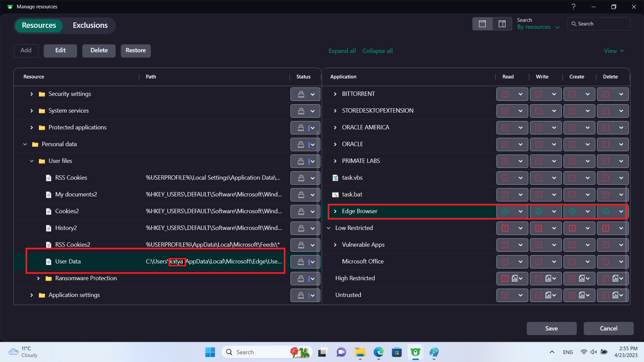Image resolution: width=644 pixels, height=362 pixels.
Task: Expand the Security settings folder
Action: click(32, 94)
